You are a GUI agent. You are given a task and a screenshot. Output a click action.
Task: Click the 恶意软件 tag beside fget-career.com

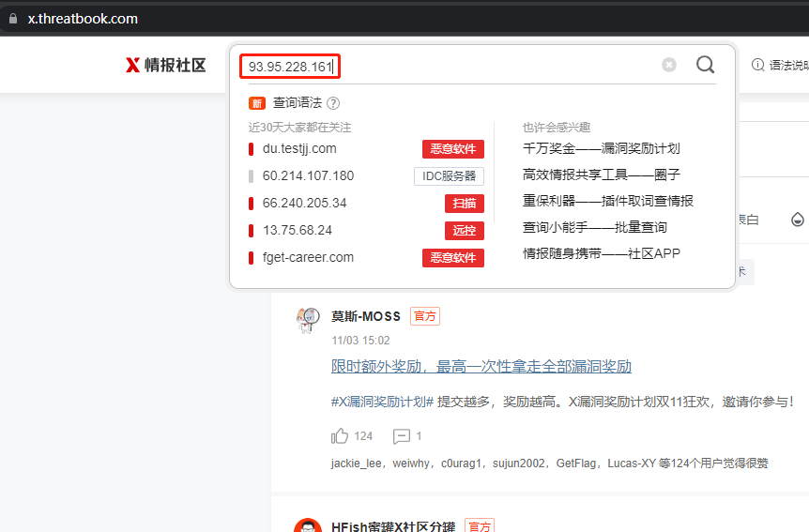pyautogui.click(x=453, y=258)
